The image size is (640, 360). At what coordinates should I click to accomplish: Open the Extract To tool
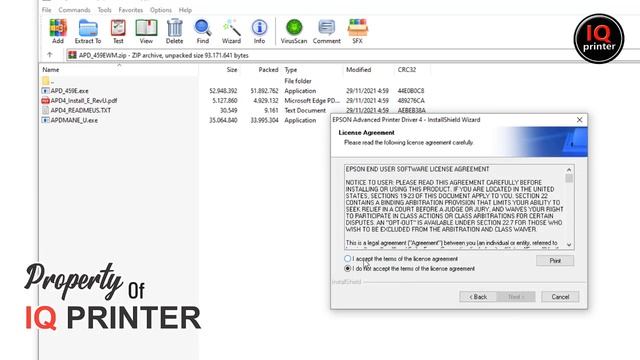click(x=88, y=31)
